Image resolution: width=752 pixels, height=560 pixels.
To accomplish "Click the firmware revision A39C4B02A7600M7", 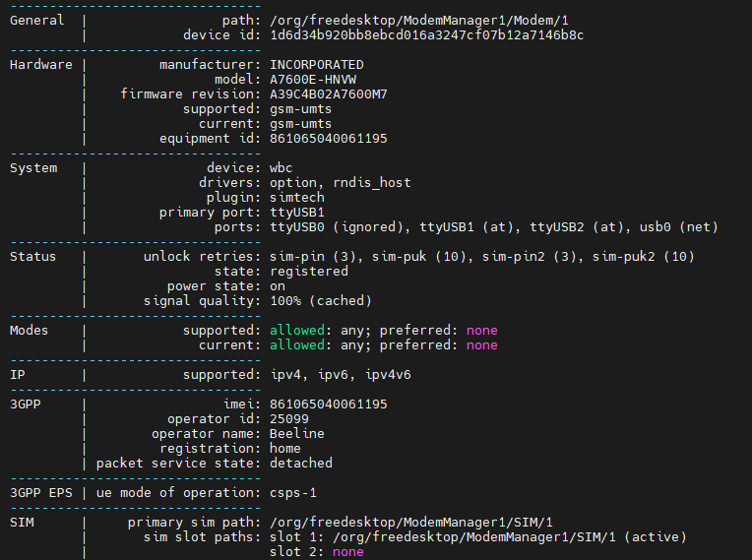I will [x=328, y=94].
